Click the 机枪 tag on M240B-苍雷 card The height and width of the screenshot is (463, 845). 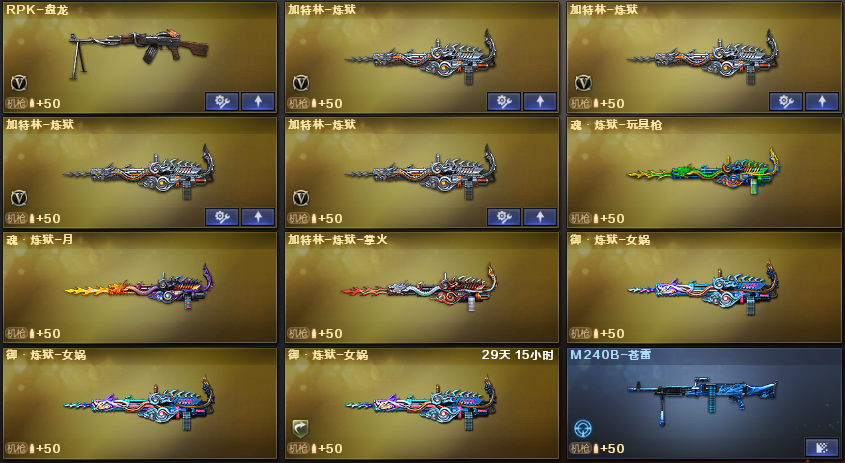point(580,448)
